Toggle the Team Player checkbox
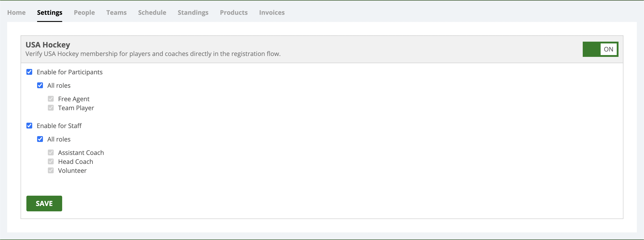 click(x=51, y=108)
